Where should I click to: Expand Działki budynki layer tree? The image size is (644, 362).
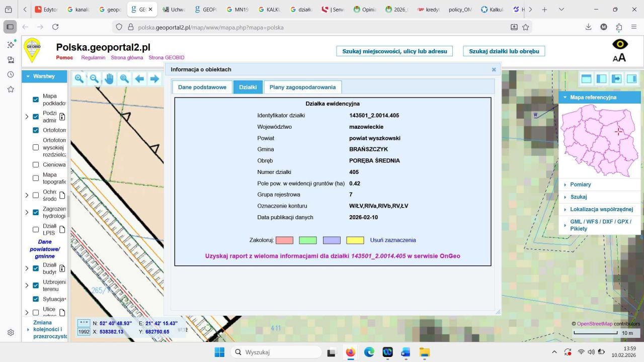27,268
